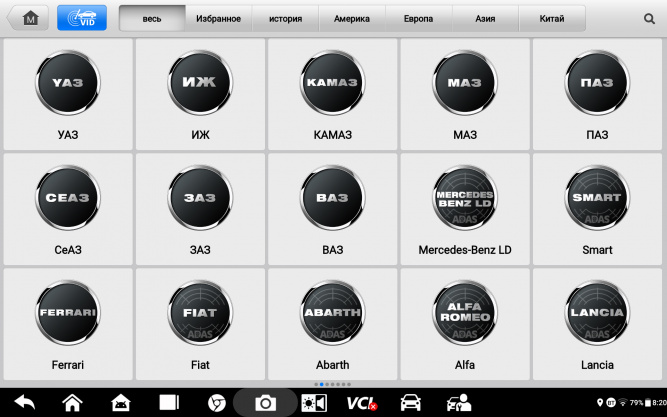Viewport: 667px width, 417px height.
Task: Select the ИЖ brand tile
Action: (x=200, y=94)
